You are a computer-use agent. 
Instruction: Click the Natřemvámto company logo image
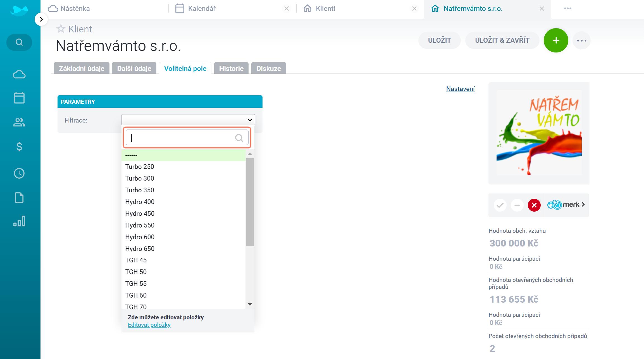pos(539,133)
